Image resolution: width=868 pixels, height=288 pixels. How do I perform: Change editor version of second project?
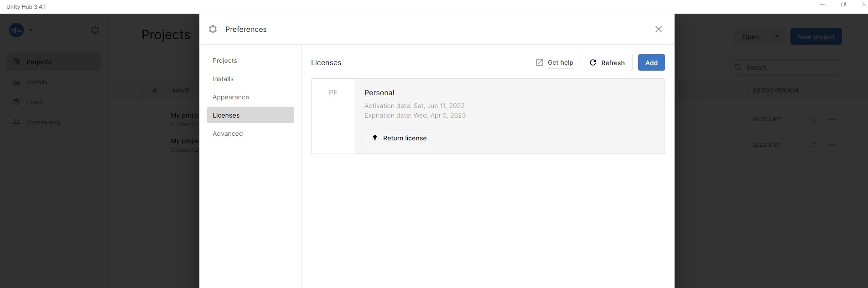(813, 145)
